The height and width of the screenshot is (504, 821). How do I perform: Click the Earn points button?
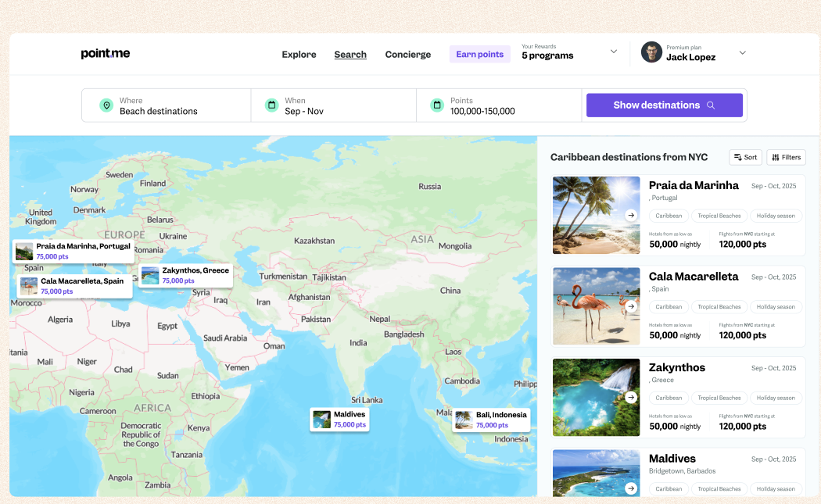coord(479,54)
